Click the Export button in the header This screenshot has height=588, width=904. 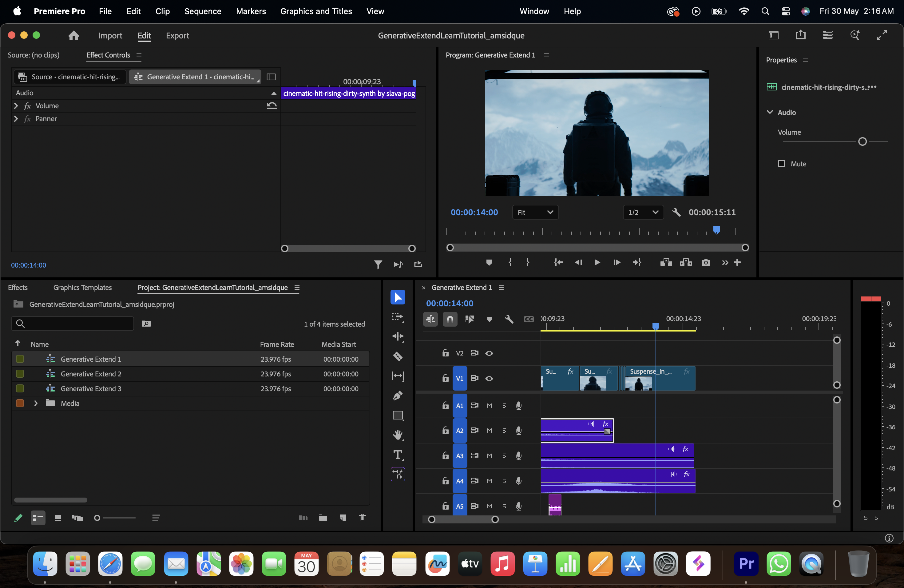pos(177,35)
